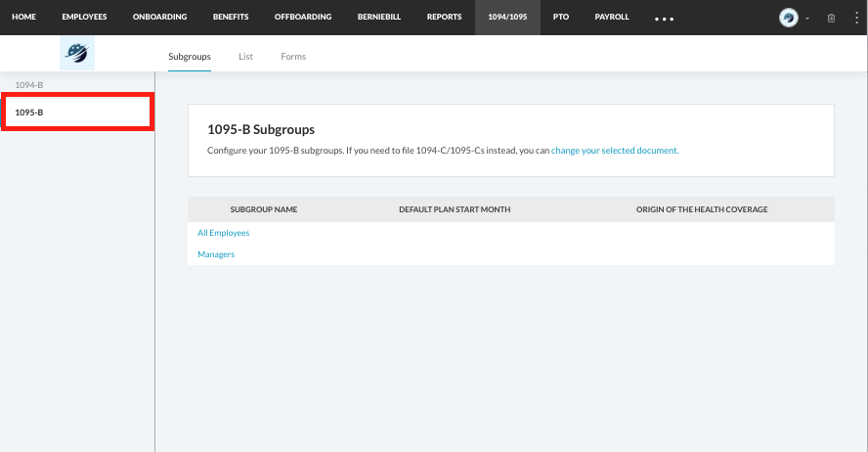Open the PTO navigation item

click(x=561, y=18)
